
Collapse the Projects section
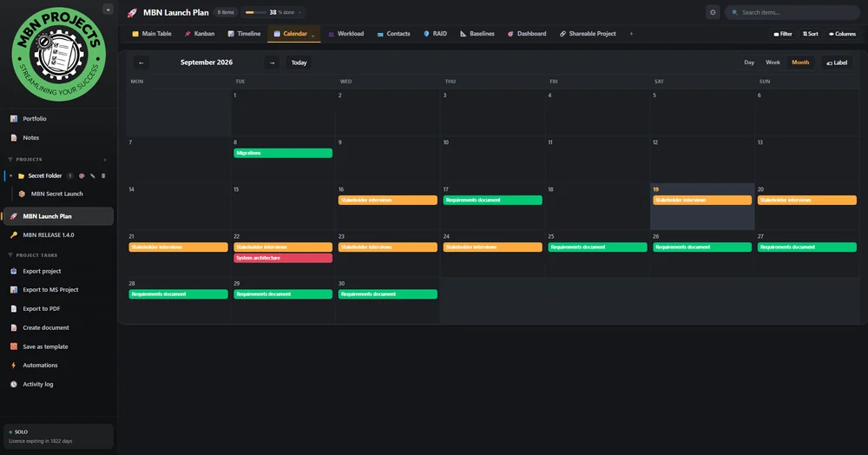point(10,160)
